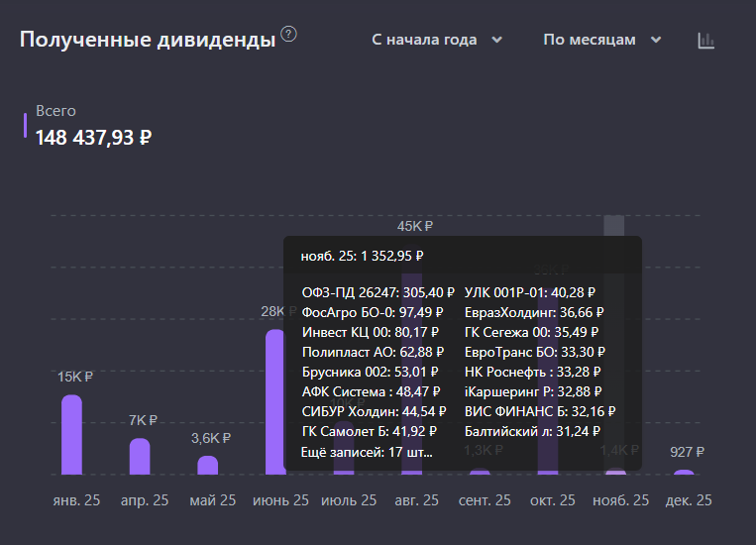Click the 148 437,93 ₽ total amount
756x545 pixels.
click(x=93, y=138)
